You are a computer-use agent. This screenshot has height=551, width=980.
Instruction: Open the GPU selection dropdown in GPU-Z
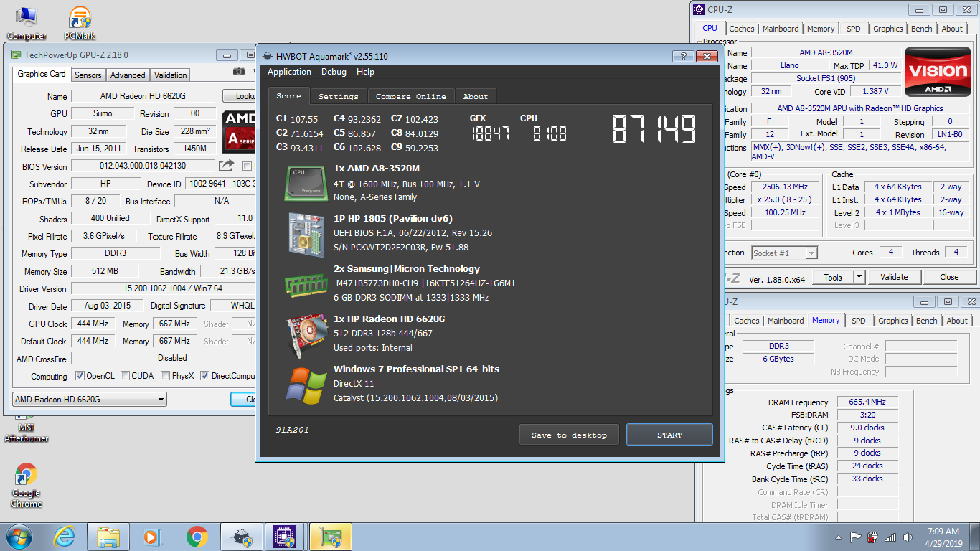click(x=90, y=400)
